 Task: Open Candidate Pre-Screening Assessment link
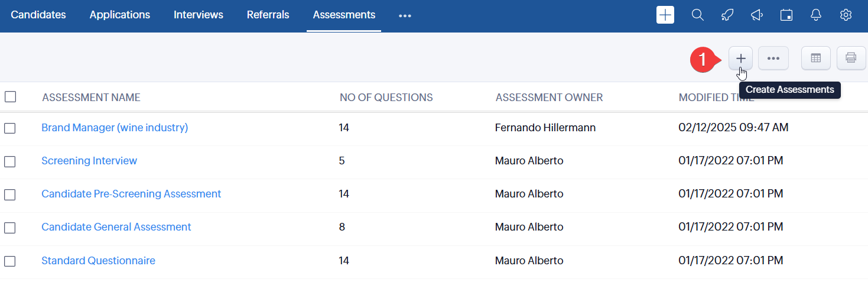click(x=131, y=194)
